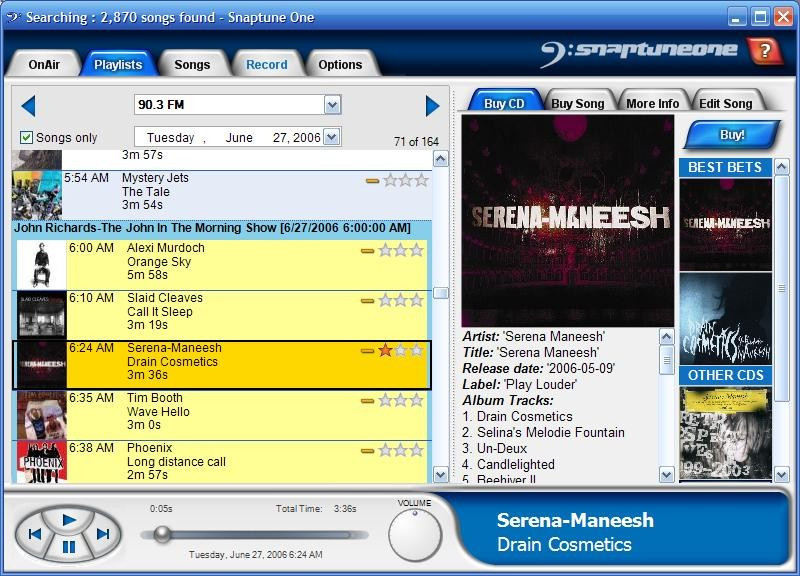This screenshot has width=800, height=576.
Task: Select the Buy CD tab
Action: pos(504,104)
